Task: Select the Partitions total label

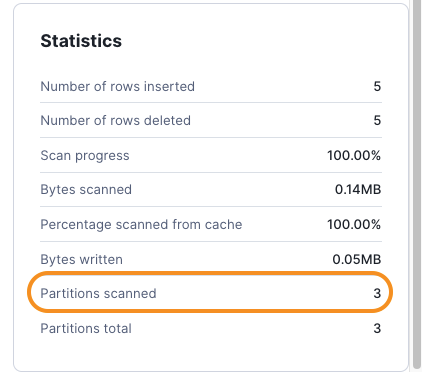Action: (86, 328)
